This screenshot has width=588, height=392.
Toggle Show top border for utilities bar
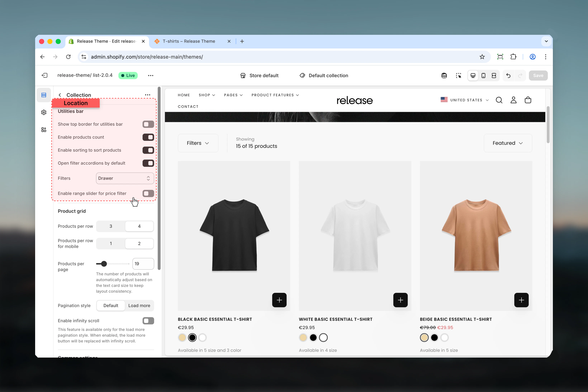(148, 124)
